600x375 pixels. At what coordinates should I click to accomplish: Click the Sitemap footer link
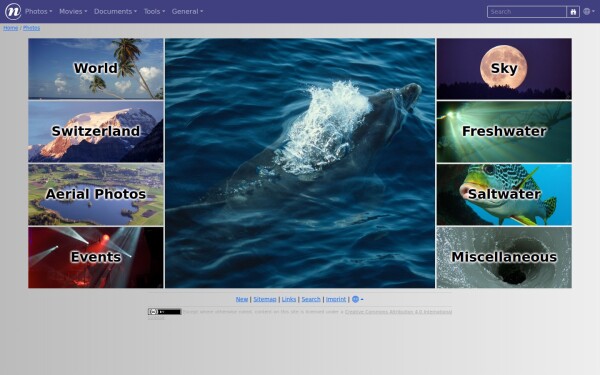264,299
